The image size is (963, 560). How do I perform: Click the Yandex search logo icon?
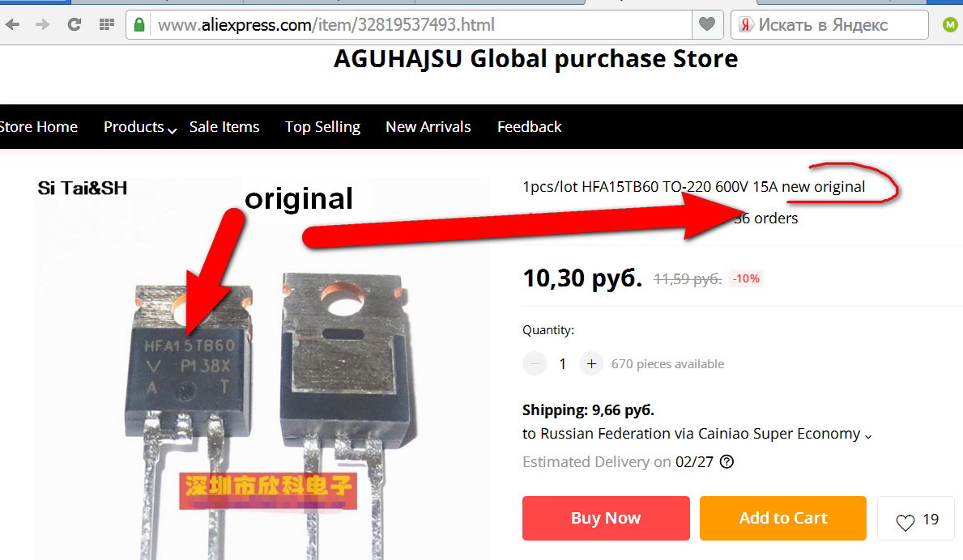[x=746, y=24]
